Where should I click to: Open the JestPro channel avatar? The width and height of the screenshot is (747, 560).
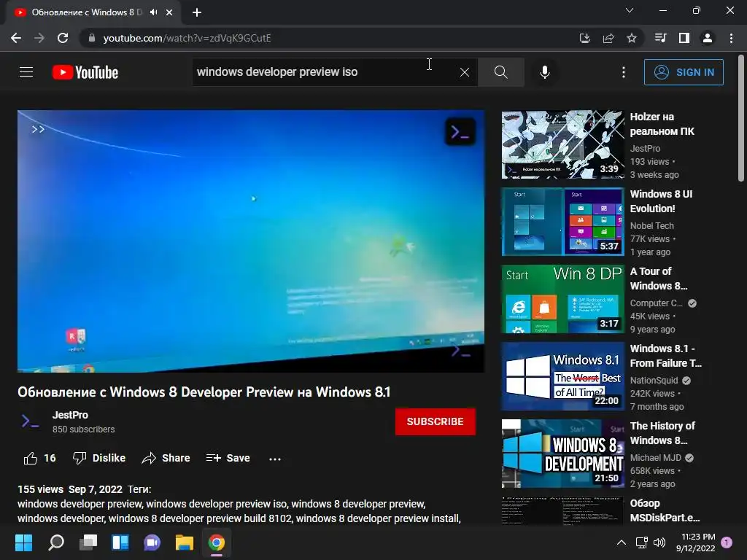coord(31,421)
